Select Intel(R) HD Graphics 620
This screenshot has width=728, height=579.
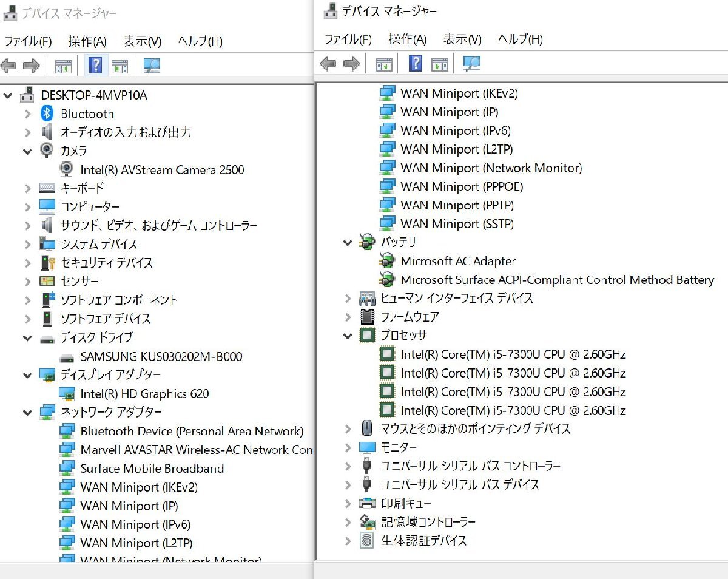pyautogui.click(x=144, y=394)
